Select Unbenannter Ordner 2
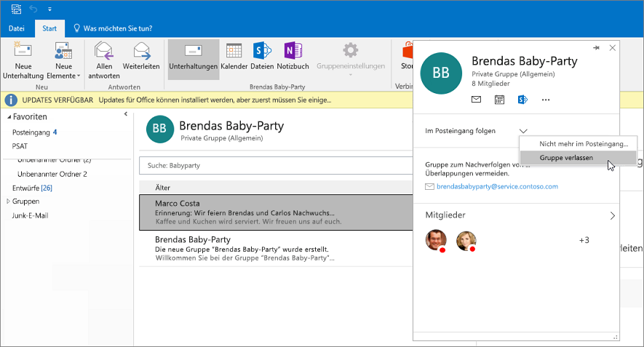This screenshot has height=347, width=644. (52, 174)
